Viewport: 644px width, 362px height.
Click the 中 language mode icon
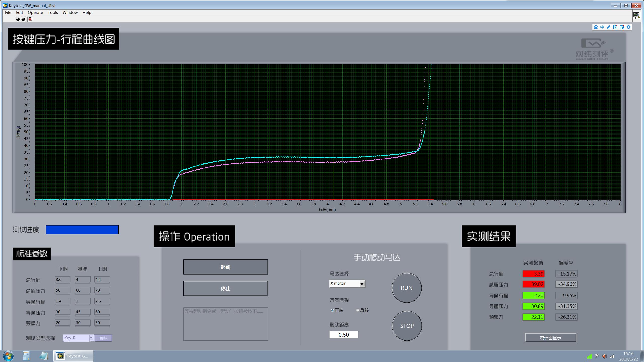[602, 27]
